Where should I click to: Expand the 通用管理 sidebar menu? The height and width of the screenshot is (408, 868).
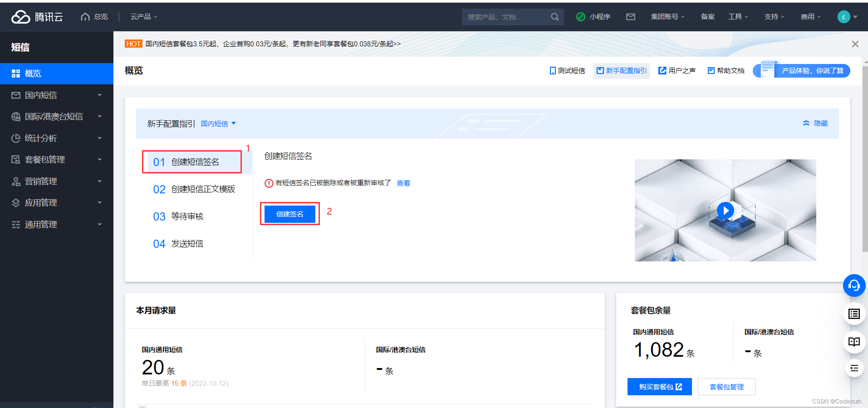coord(99,224)
